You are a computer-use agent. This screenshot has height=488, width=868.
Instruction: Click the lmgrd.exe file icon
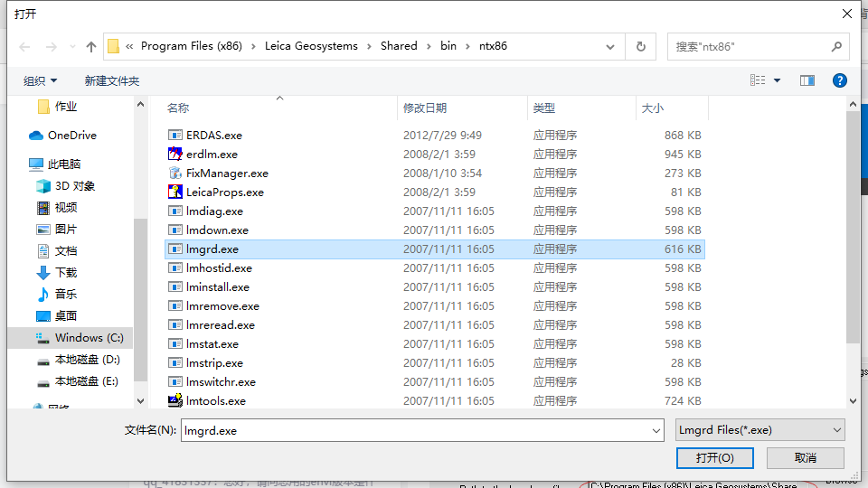coord(175,249)
